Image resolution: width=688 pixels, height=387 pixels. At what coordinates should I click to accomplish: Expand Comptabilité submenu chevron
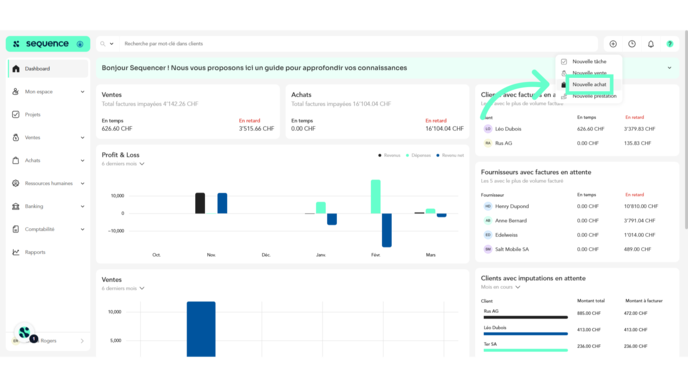tap(82, 229)
